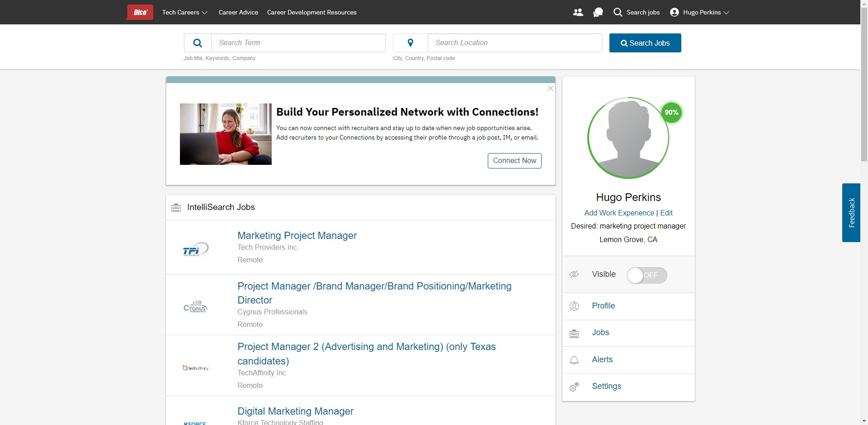The height and width of the screenshot is (425, 868).
Task: Click the Dice logo
Action: (140, 12)
